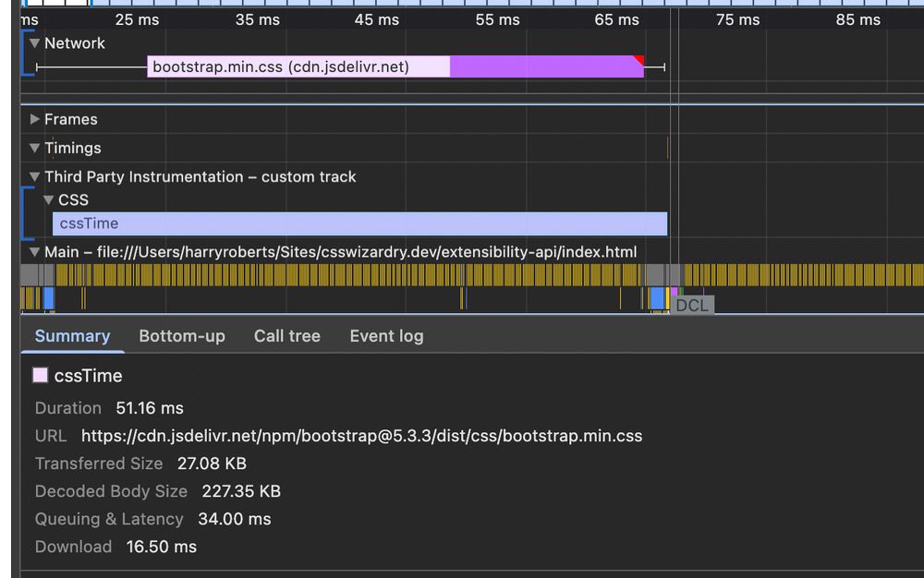Screen dimensions: 924x578
Task: Click the 75 ms ruler label
Action: click(x=737, y=19)
